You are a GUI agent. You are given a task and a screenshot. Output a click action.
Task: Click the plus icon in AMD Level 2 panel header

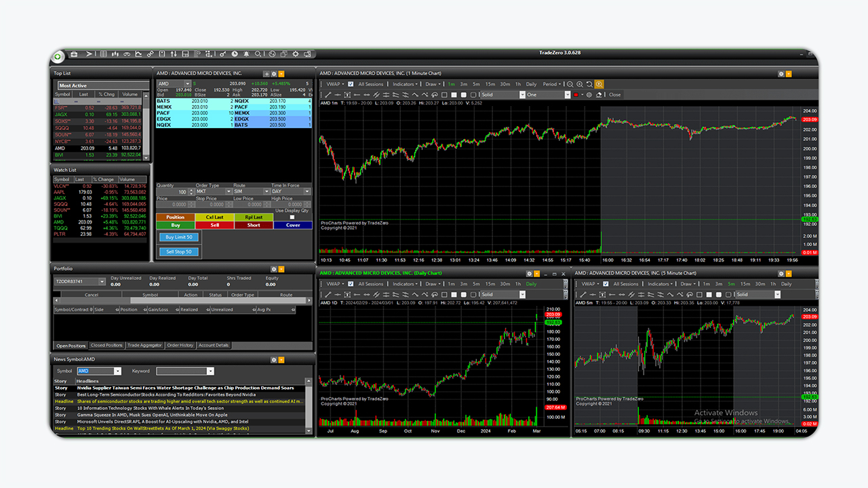(267, 73)
